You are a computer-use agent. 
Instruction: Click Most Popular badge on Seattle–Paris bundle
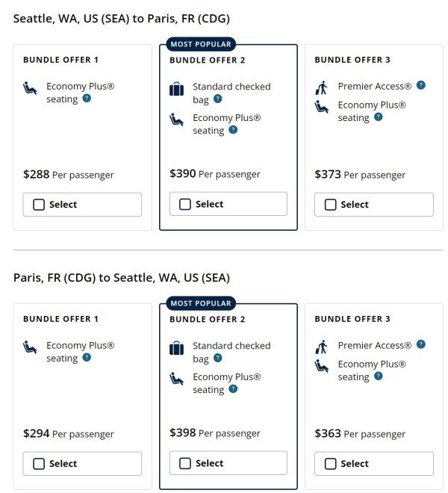pyautogui.click(x=202, y=44)
